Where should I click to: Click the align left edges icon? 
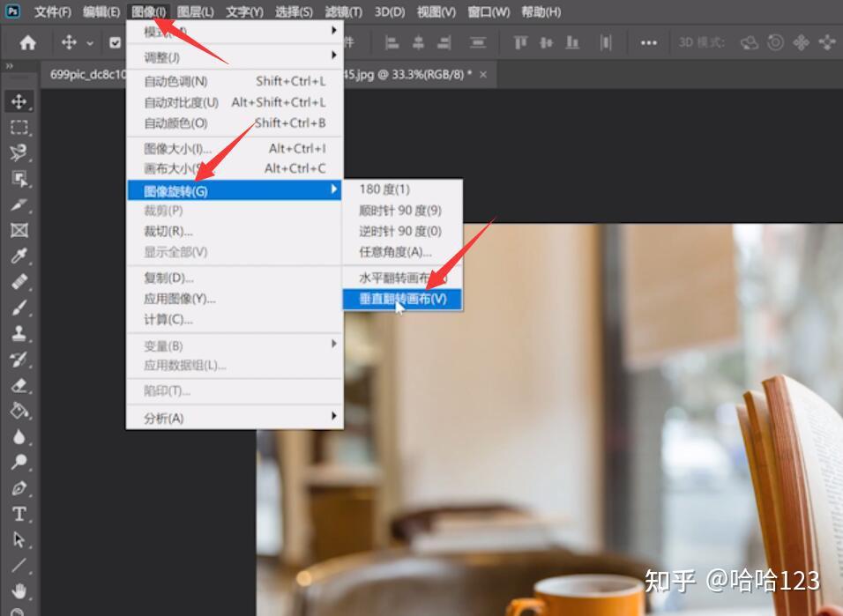(x=392, y=42)
